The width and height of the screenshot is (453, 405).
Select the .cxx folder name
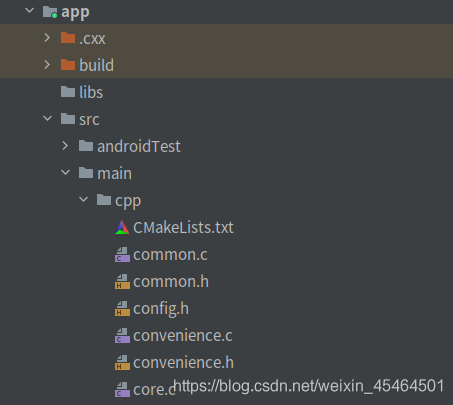92,39
